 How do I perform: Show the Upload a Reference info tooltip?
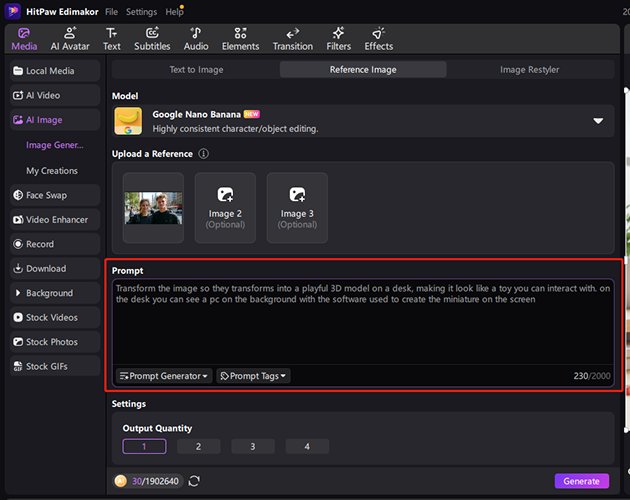coord(204,154)
